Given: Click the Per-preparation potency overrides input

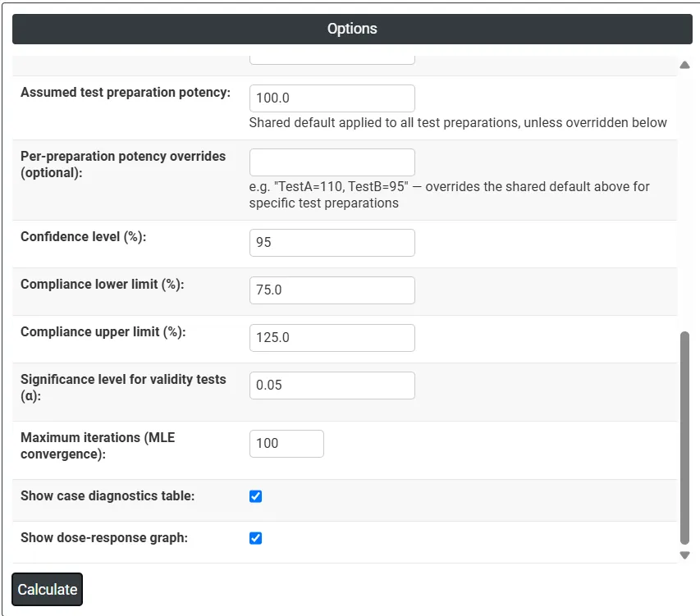Looking at the screenshot, I should (x=332, y=162).
